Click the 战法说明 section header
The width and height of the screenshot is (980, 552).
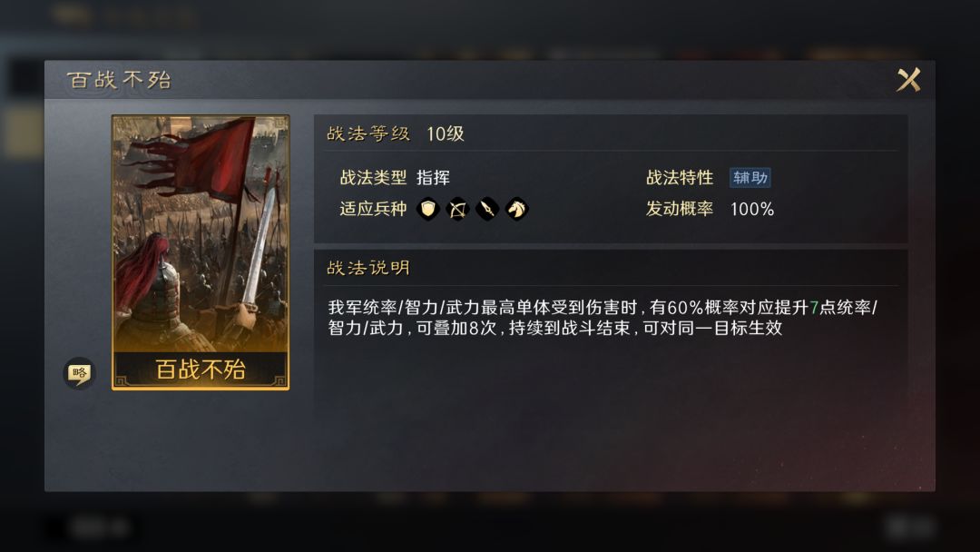368,268
